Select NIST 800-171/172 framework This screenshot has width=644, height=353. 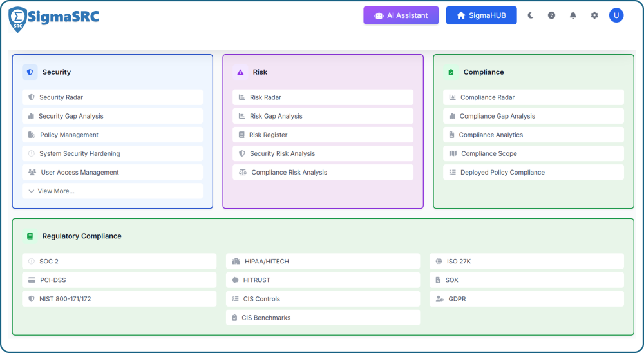click(x=119, y=299)
